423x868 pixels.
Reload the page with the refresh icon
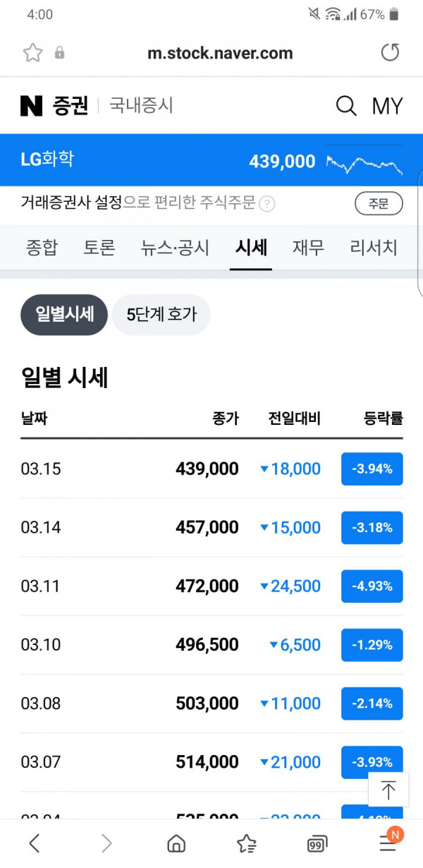coord(390,53)
